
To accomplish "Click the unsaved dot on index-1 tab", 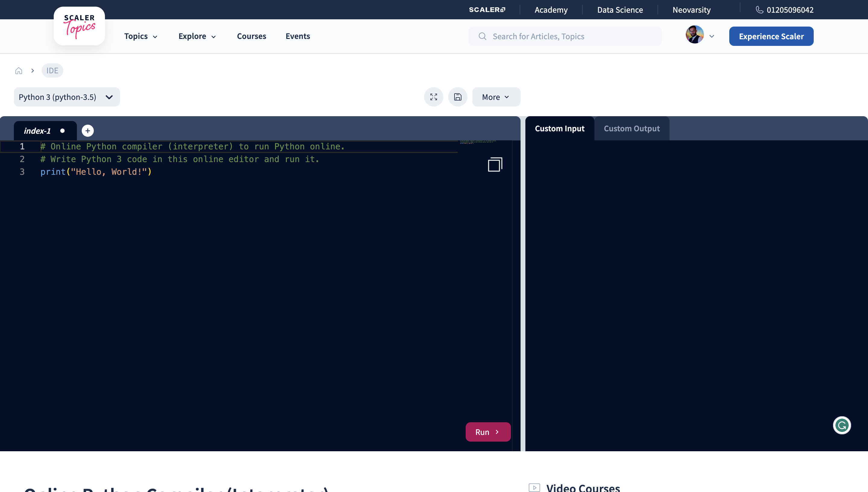I will 62,131.
